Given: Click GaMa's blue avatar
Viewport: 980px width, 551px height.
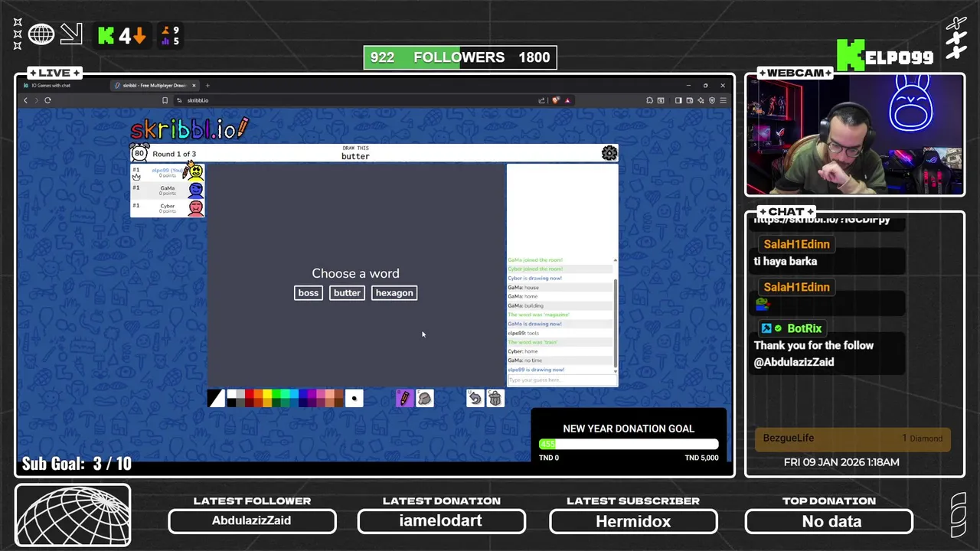Looking at the screenshot, I should [196, 190].
